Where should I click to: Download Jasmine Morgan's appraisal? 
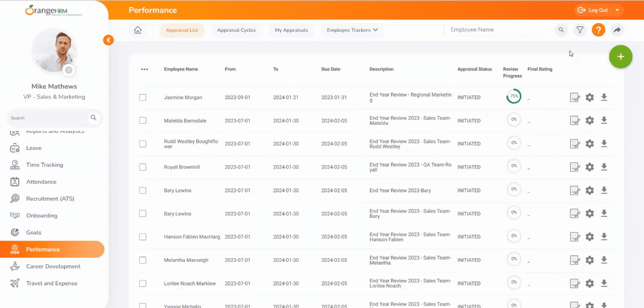(604, 97)
